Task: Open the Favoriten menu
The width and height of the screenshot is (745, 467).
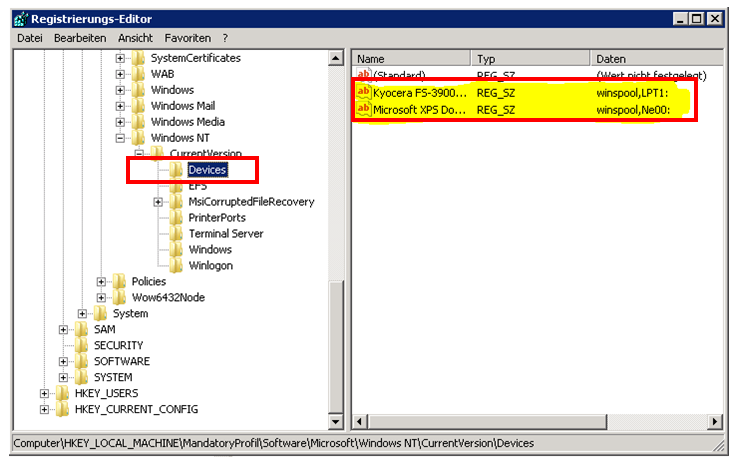Action: point(188,38)
